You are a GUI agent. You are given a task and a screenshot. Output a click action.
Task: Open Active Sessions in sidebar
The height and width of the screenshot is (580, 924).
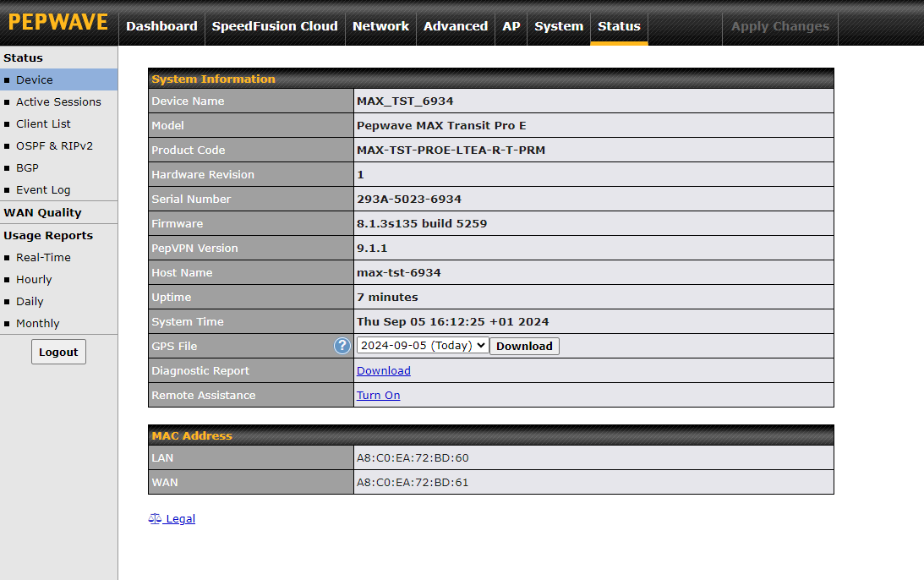[x=58, y=101]
